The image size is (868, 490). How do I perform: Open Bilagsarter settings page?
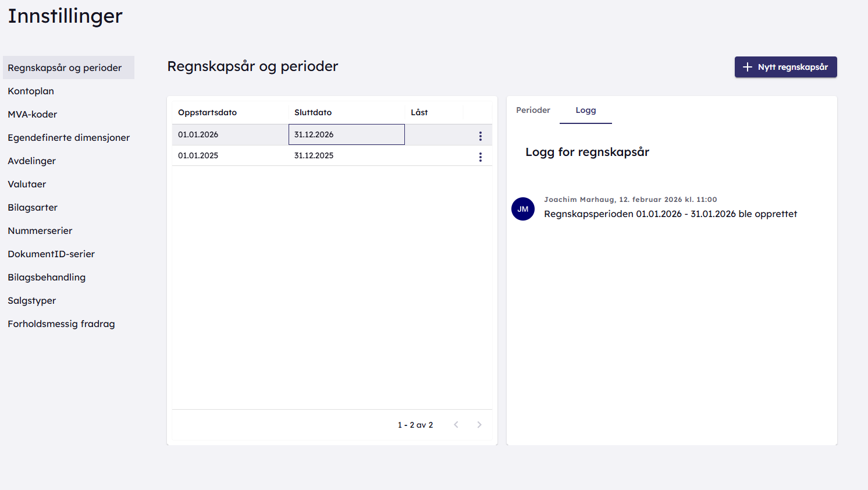click(33, 207)
